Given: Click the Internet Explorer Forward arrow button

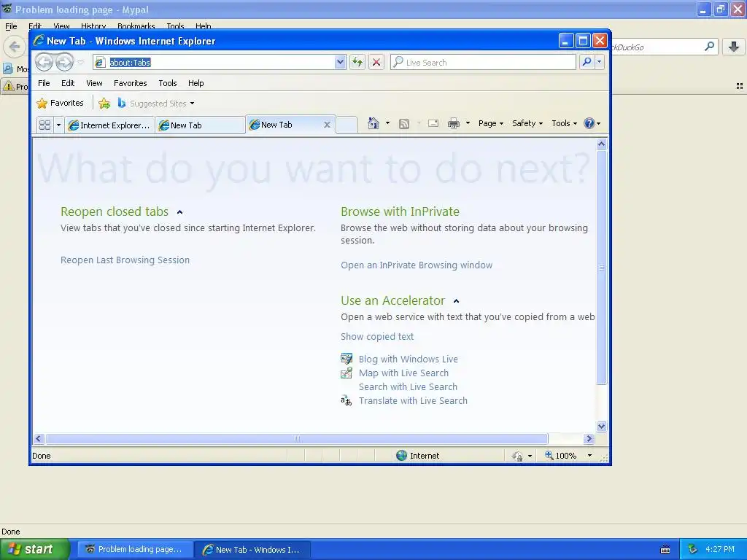Looking at the screenshot, I should pyautogui.click(x=64, y=62).
